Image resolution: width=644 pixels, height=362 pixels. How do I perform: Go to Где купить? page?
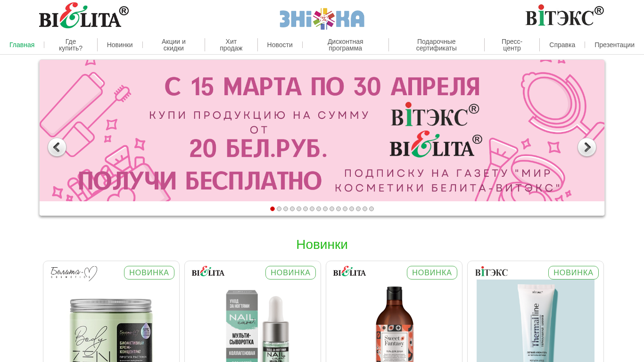click(71, 45)
